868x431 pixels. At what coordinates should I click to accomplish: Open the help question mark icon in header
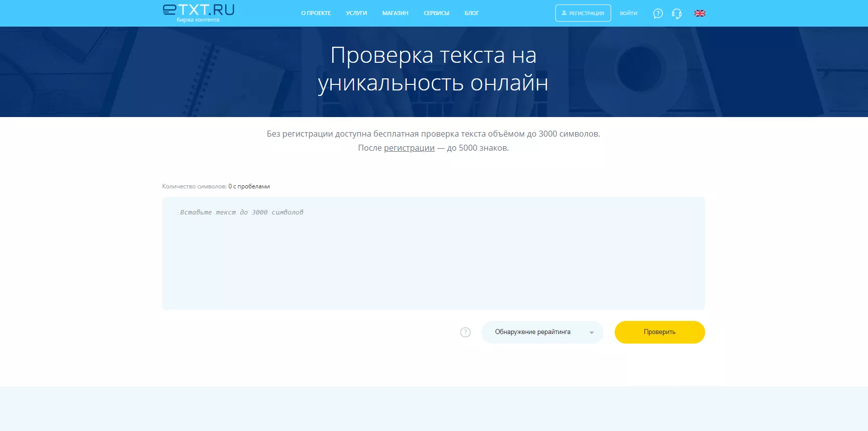click(x=658, y=14)
